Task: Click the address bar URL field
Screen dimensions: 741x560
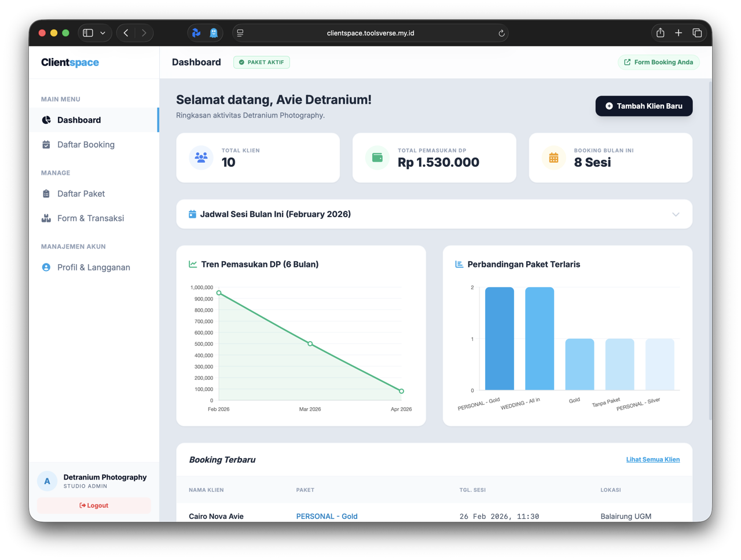Action: [370, 33]
